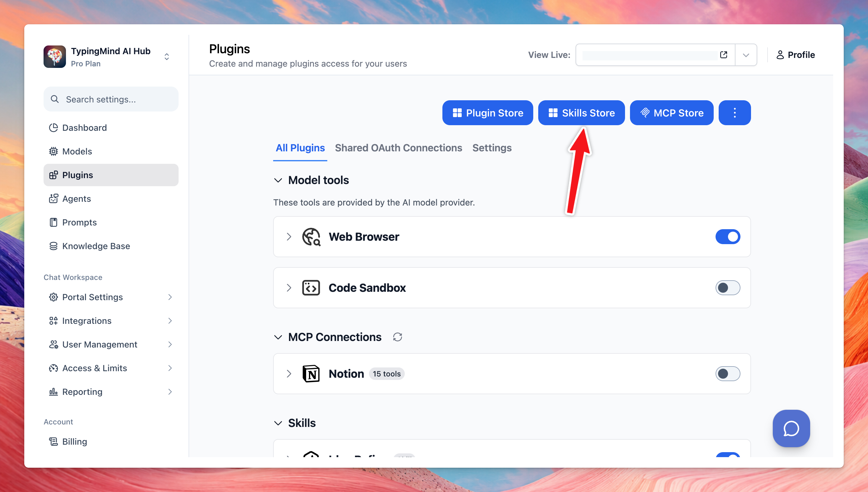868x492 pixels.
Task: Click the Prompts book icon
Action: 53,222
